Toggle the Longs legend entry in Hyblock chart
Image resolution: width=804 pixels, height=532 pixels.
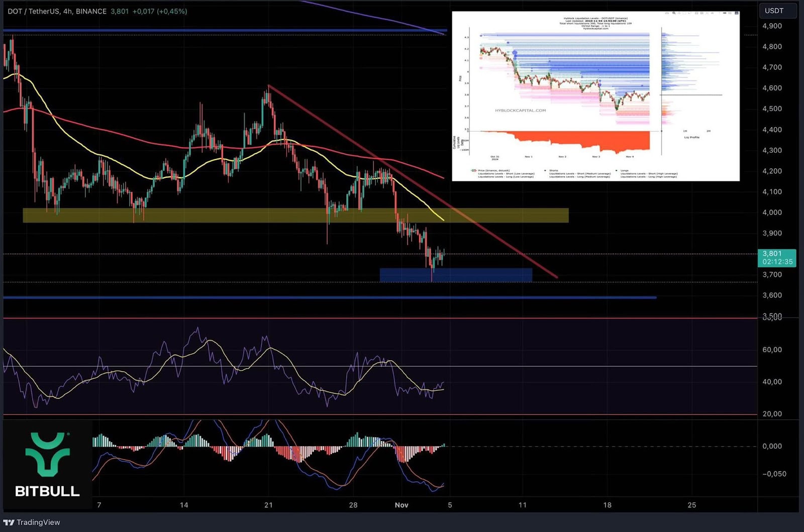(624, 170)
